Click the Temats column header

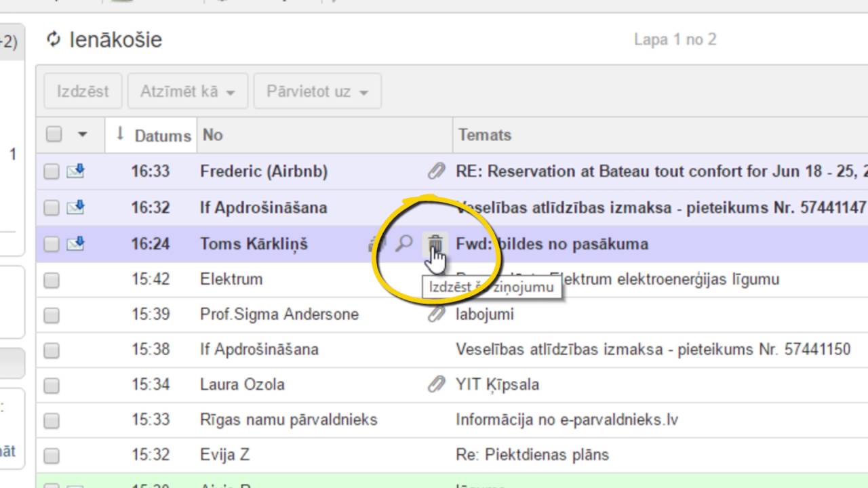(x=484, y=135)
